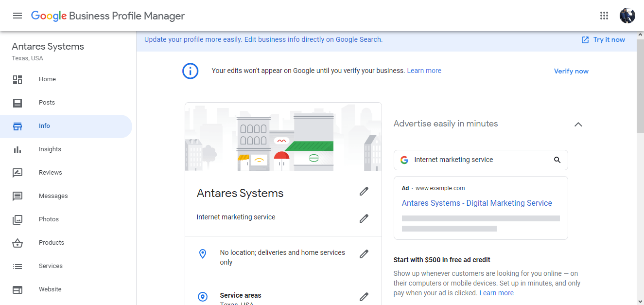Edit the Internet marketing service category

click(x=364, y=218)
